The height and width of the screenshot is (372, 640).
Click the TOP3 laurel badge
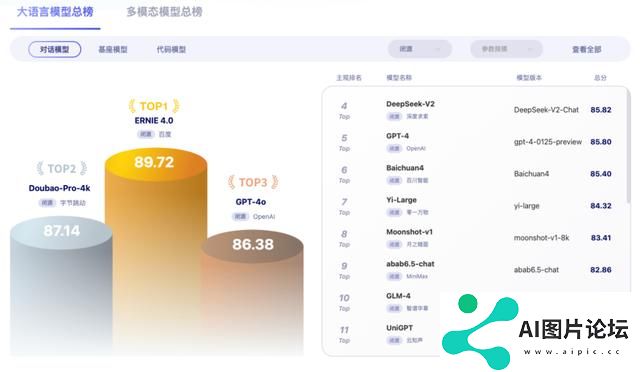253,182
